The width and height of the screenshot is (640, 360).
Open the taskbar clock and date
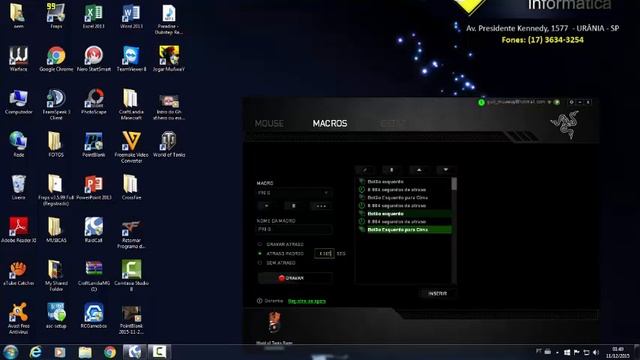(617, 352)
